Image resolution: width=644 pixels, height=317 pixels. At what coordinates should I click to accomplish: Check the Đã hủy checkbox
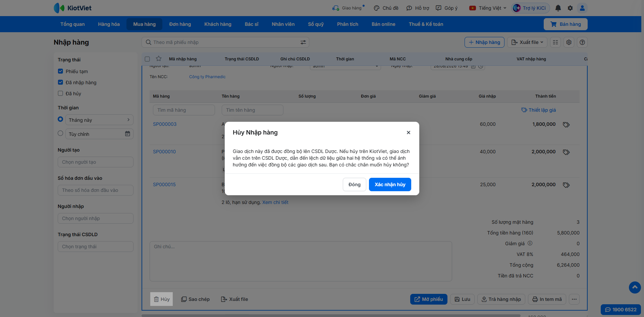60,93
